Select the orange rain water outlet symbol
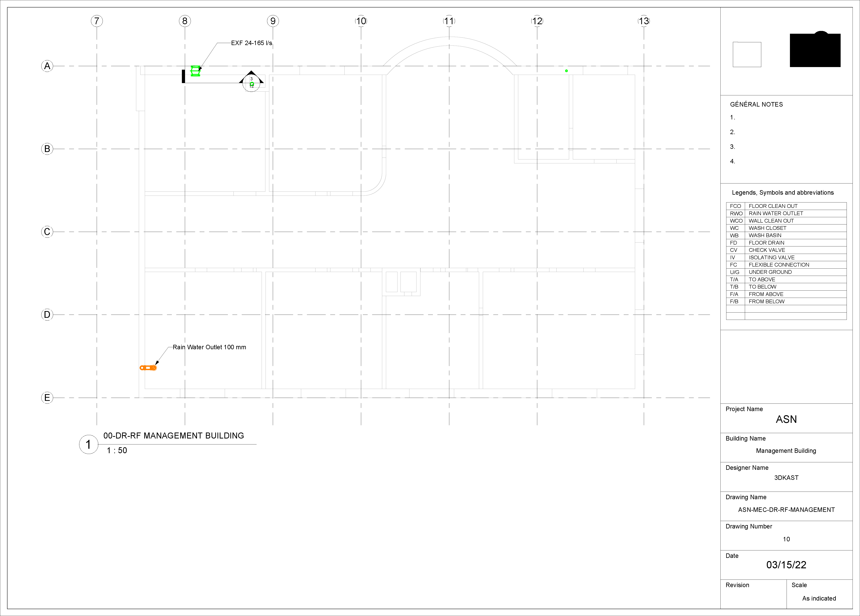The width and height of the screenshot is (860, 616). click(x=148, y=368)
